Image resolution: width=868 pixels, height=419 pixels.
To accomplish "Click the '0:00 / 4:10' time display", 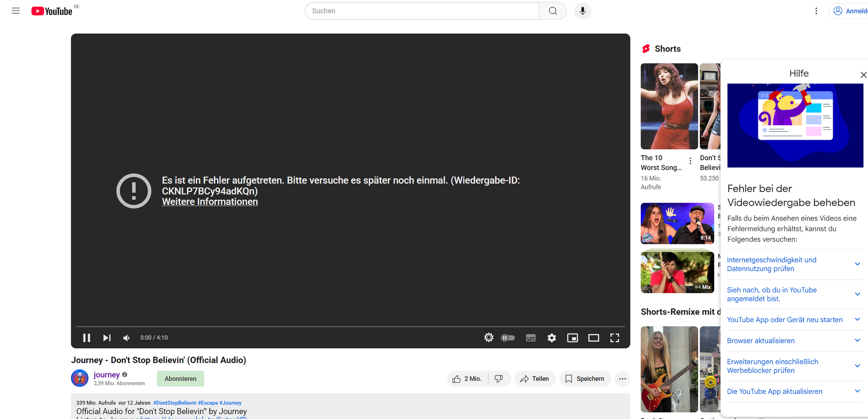I will point(154,338).
